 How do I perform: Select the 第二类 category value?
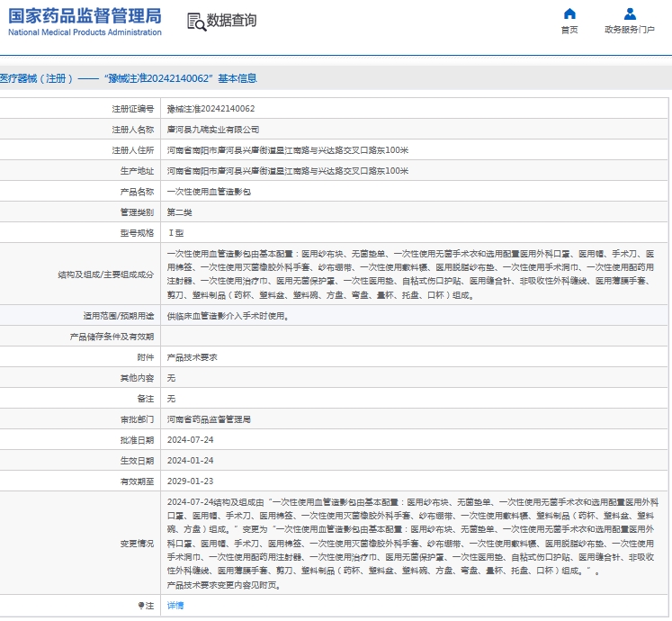pos(180,212)
